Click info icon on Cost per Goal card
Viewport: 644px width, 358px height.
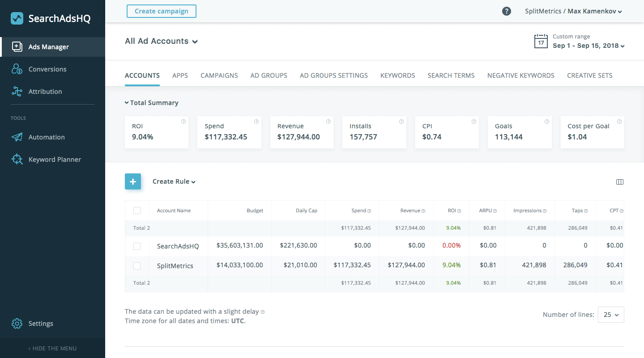pos(619,122)
